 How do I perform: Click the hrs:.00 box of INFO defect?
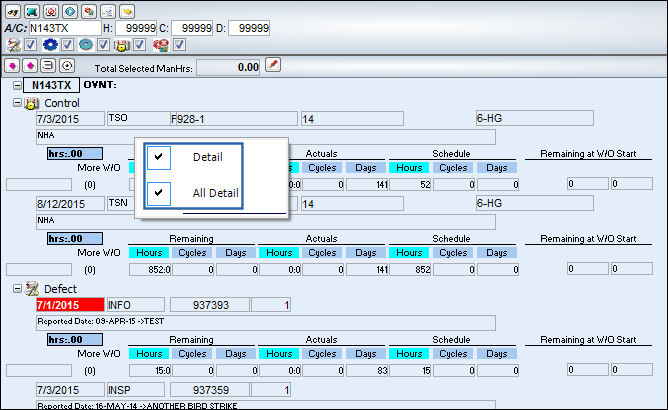75,340
